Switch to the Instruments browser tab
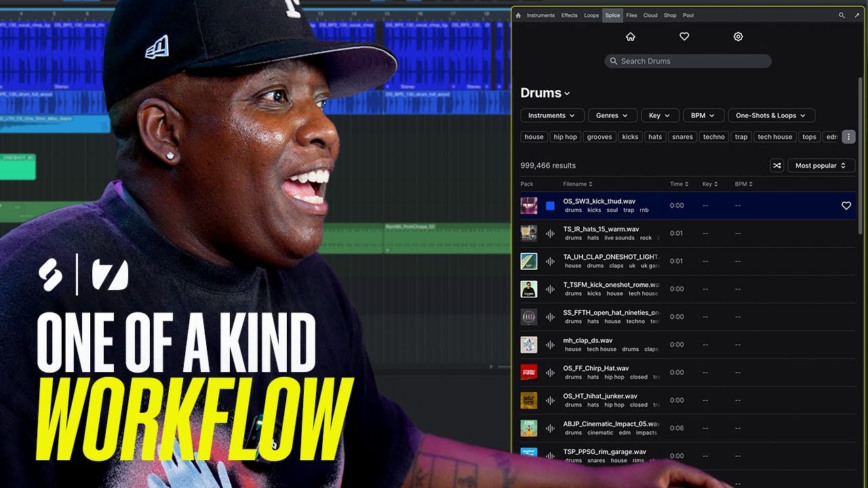Screen dimensions: 868x488 pos(540,15)
